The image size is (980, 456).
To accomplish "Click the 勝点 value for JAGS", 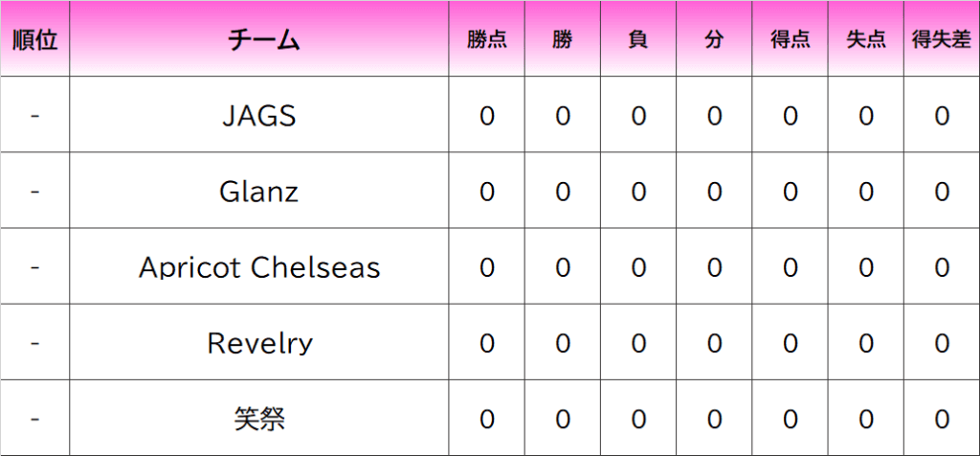I will (x=487, y=116).
